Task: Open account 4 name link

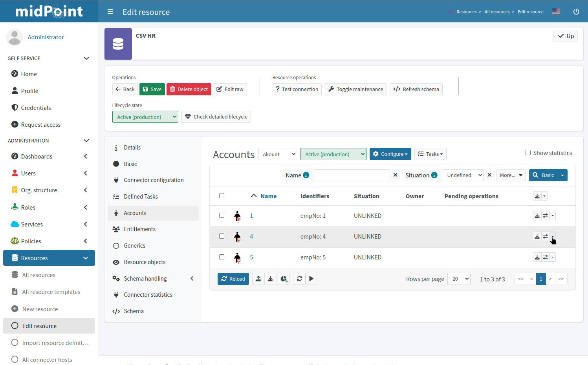Action: [251, 236]
